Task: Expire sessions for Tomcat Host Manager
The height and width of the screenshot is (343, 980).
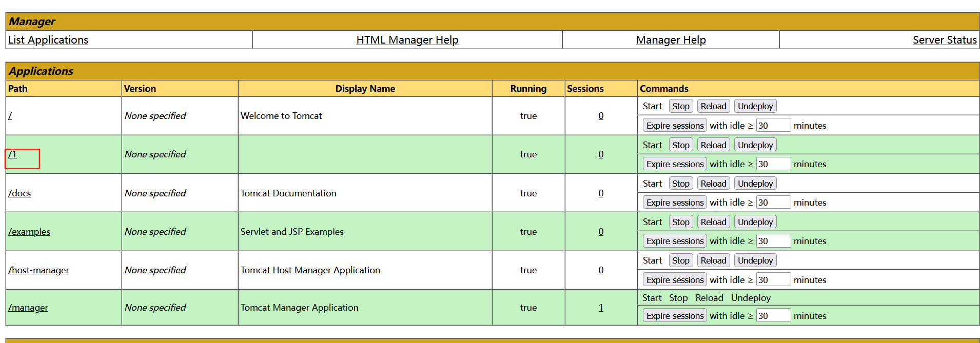Action: tap(675, 280)
